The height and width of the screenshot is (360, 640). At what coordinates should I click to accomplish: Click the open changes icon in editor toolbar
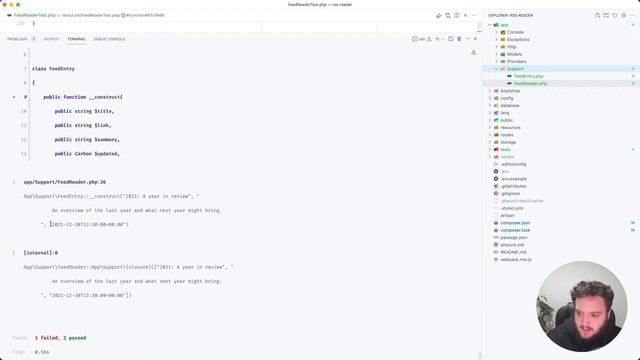pos(448,16)
